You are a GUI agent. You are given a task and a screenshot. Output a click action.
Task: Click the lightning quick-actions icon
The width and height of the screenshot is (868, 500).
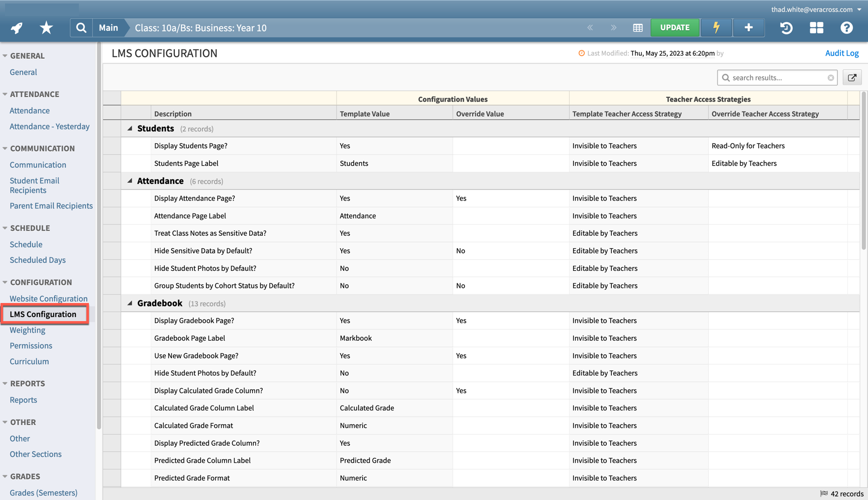coord(716,28)
